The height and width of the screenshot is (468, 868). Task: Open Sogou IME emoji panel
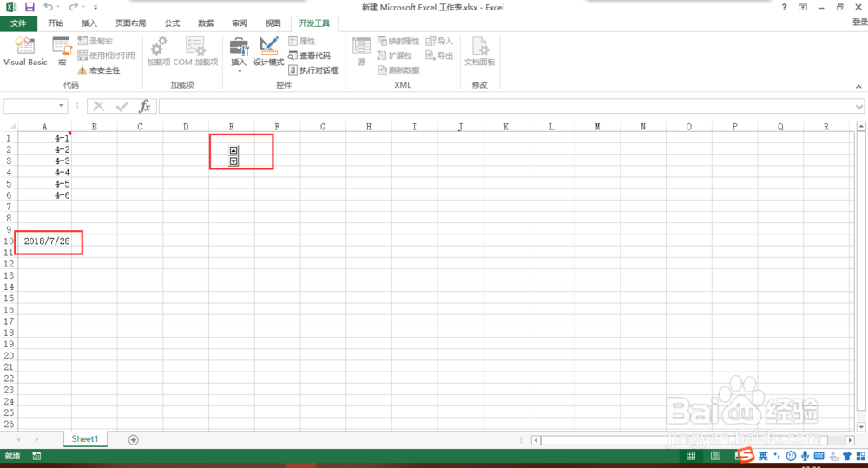point(791,456)
